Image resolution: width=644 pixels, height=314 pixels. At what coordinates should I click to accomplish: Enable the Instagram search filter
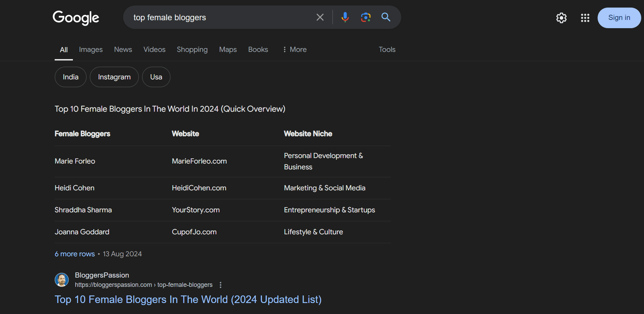click(x=114, y=77)
